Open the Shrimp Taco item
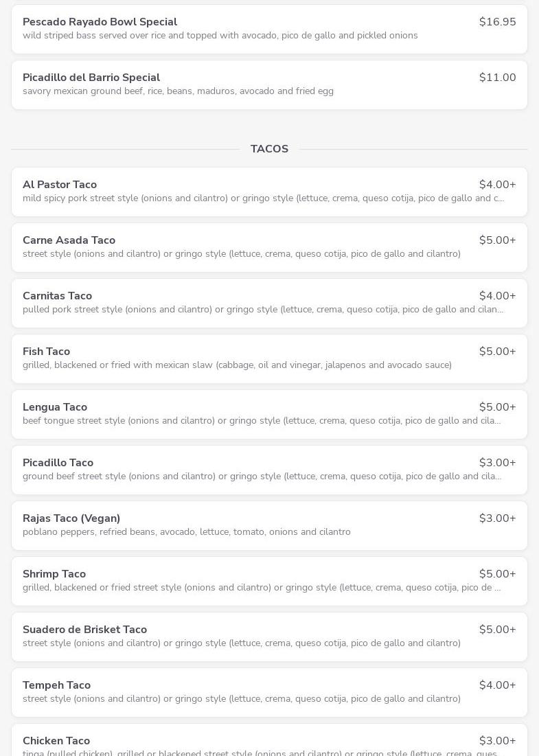Screen dimensions: 539x756 click(x=54, y=574)
